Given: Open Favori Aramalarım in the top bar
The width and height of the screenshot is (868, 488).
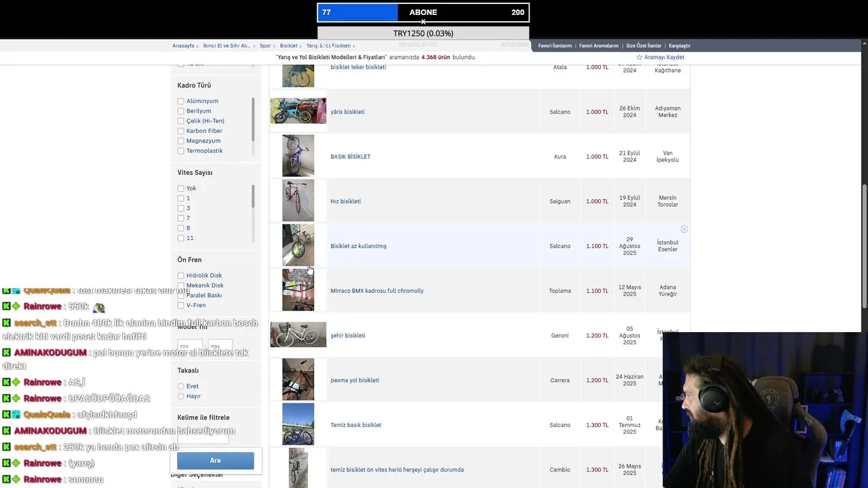Looking at the screenshot, I should 599,45.
